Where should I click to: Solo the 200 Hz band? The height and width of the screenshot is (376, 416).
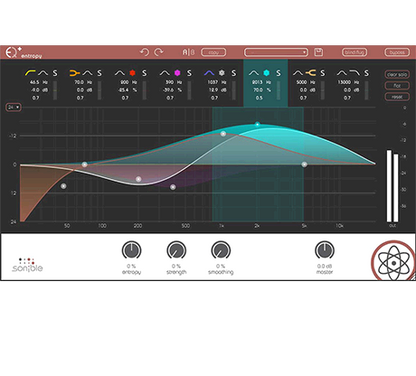coord(144,73)
